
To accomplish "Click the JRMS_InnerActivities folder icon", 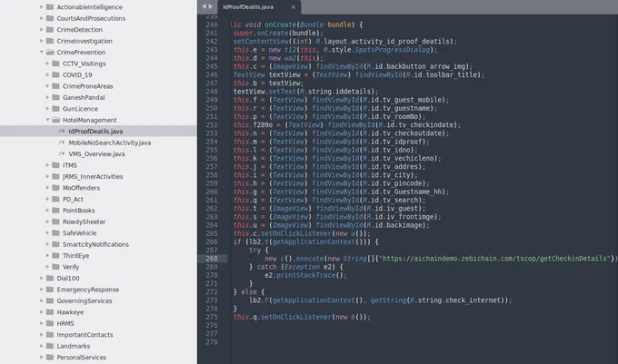I will coord(56,176).
